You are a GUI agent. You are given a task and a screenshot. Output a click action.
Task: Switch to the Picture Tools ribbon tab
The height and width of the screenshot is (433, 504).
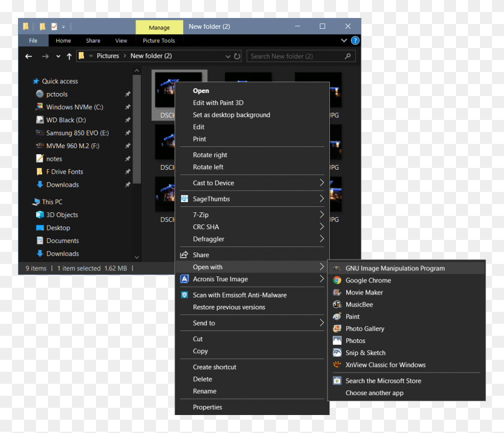point(159,41)
